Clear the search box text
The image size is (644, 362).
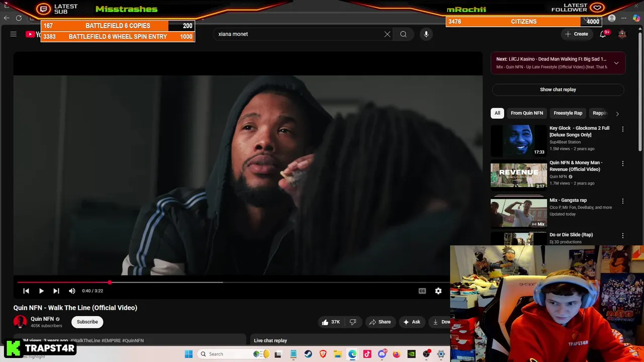click(387, 34)
